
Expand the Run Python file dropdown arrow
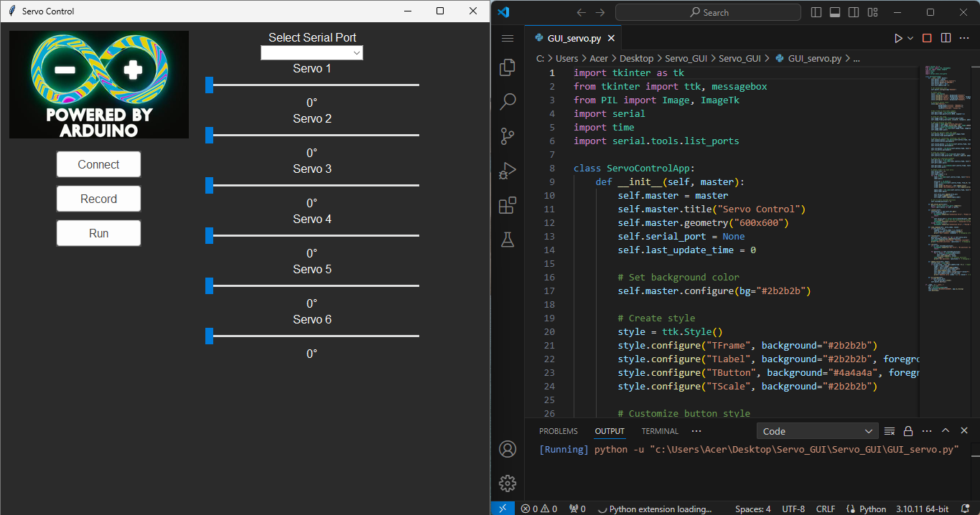point(910,38)
